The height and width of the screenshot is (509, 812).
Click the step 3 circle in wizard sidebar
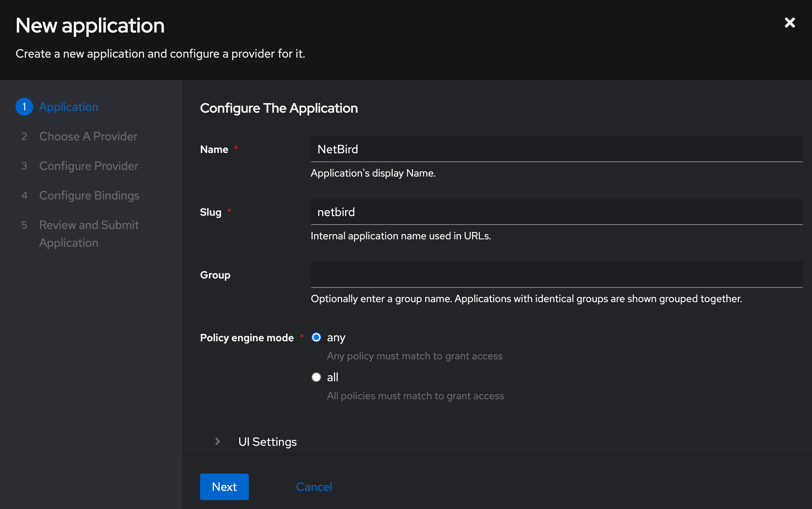click(x=24, y=166)
